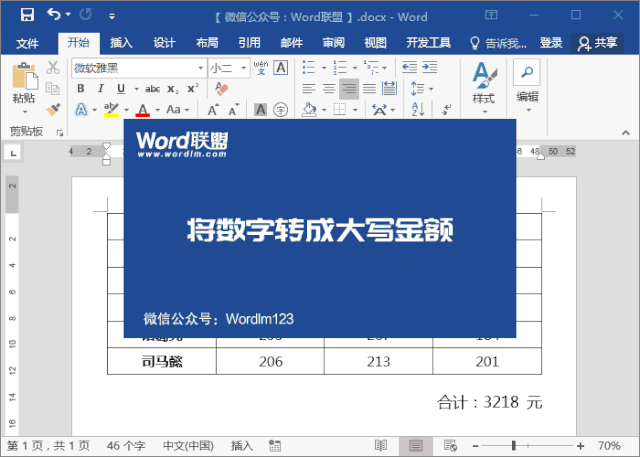Click the 登录 sign-in link
Viewport: 640px width, 457px height.
[x=551, y=42]
